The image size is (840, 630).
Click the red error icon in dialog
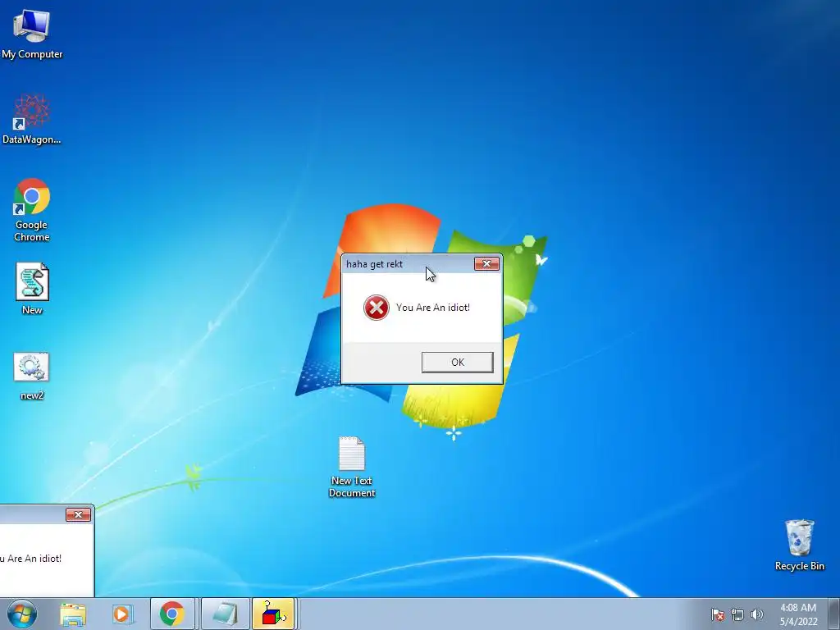tap(377, 308)
